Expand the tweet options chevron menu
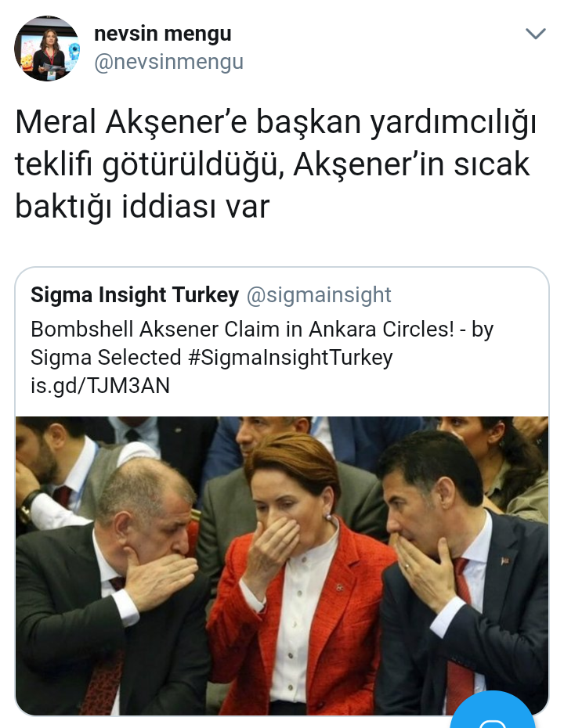Image resolution: width=564 pixels, height=728 pixels. tap(535, 34)
